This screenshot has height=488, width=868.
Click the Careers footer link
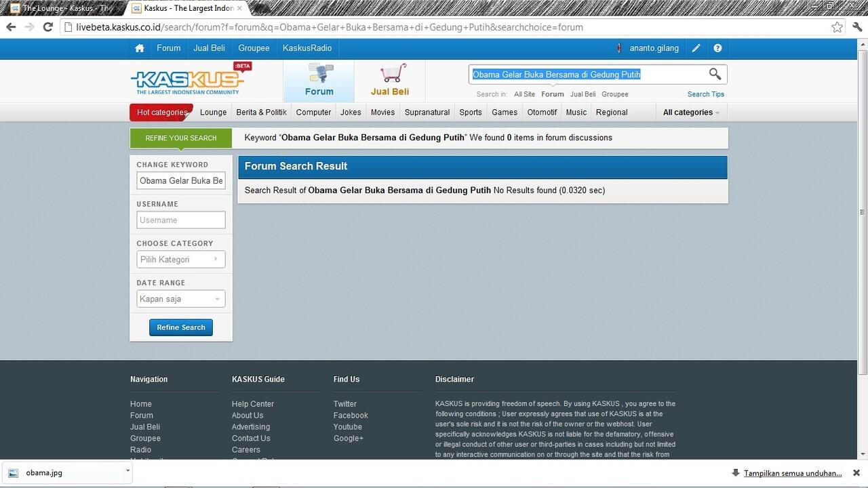click(246, 450)
